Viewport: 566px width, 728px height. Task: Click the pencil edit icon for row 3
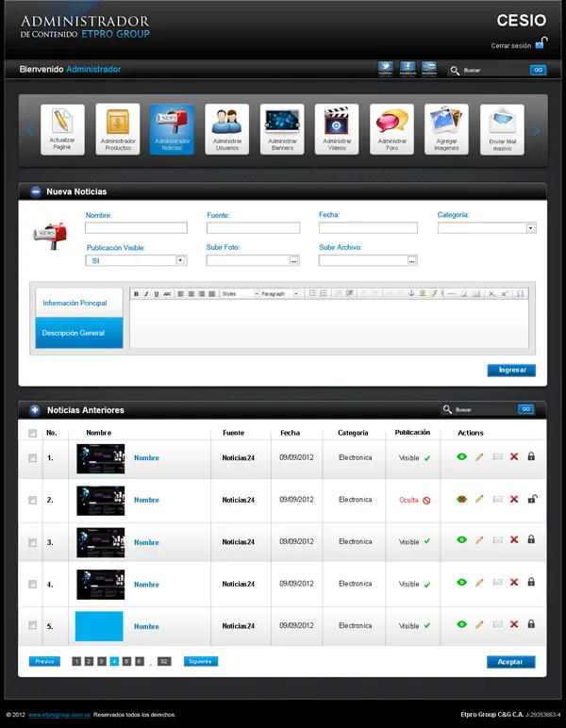click(479, 540)
